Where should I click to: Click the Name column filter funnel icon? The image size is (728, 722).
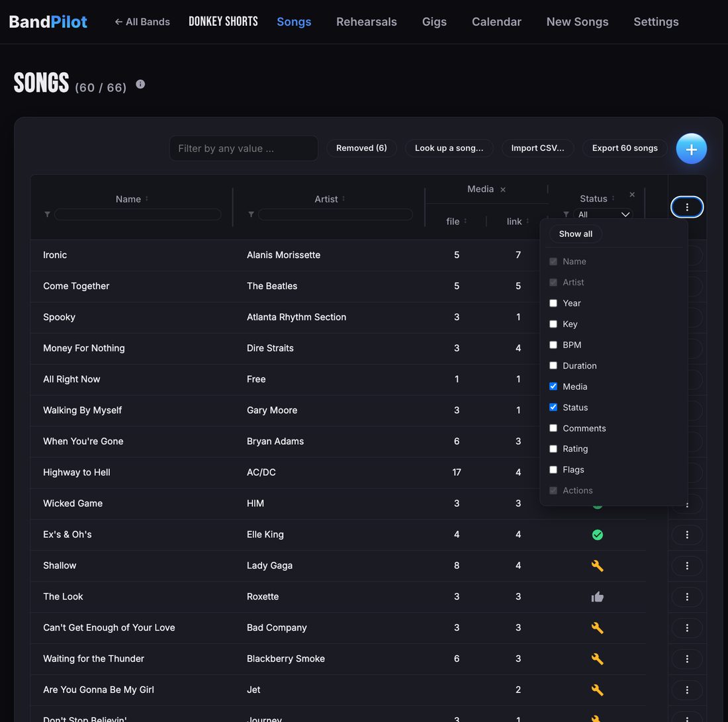[48, 214]
